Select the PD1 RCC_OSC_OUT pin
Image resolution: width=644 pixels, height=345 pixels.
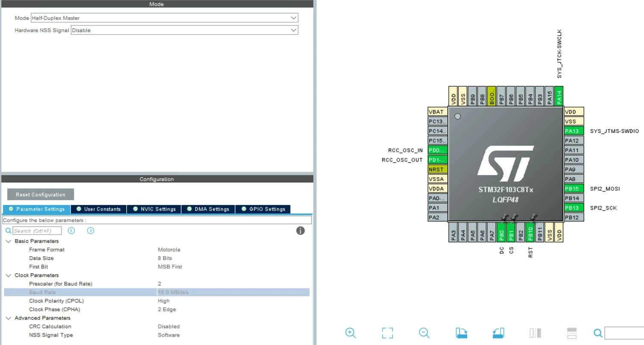pyautogui.click(x=438, y=160)
